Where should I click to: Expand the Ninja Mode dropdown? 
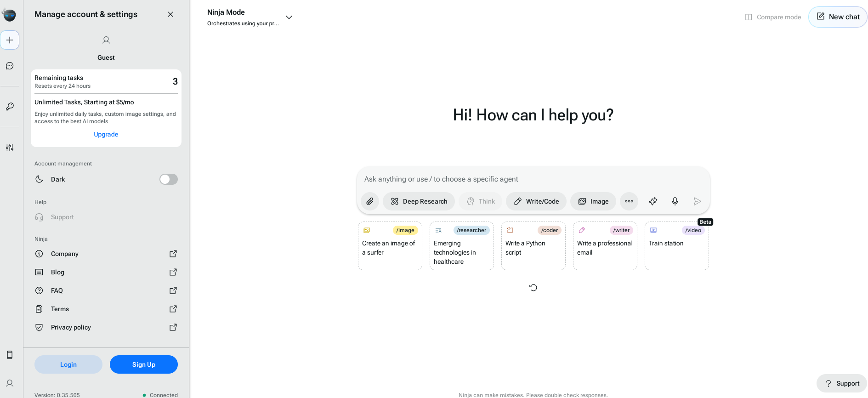(x=289, y=17)
